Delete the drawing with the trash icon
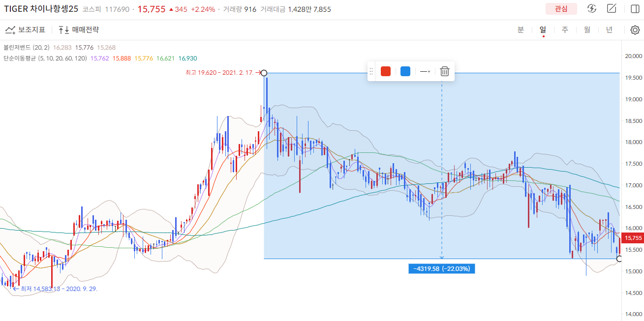 (445, 71)
